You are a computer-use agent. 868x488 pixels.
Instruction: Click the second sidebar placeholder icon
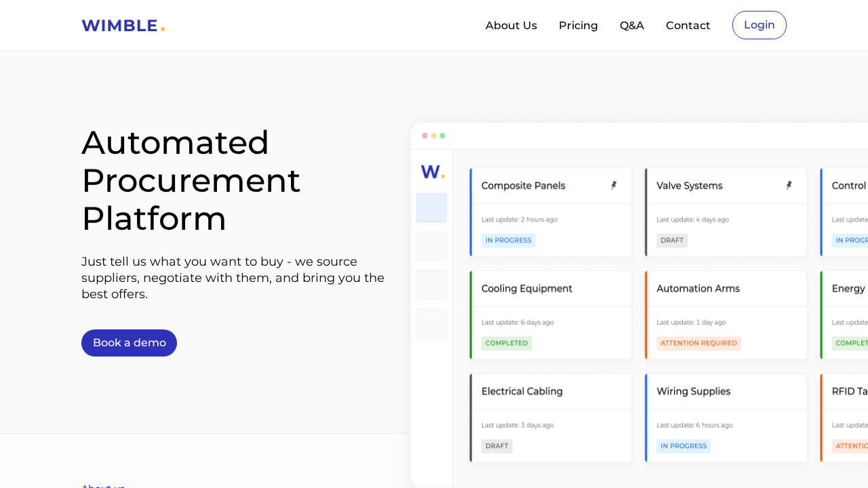click(x=431, y=247)
